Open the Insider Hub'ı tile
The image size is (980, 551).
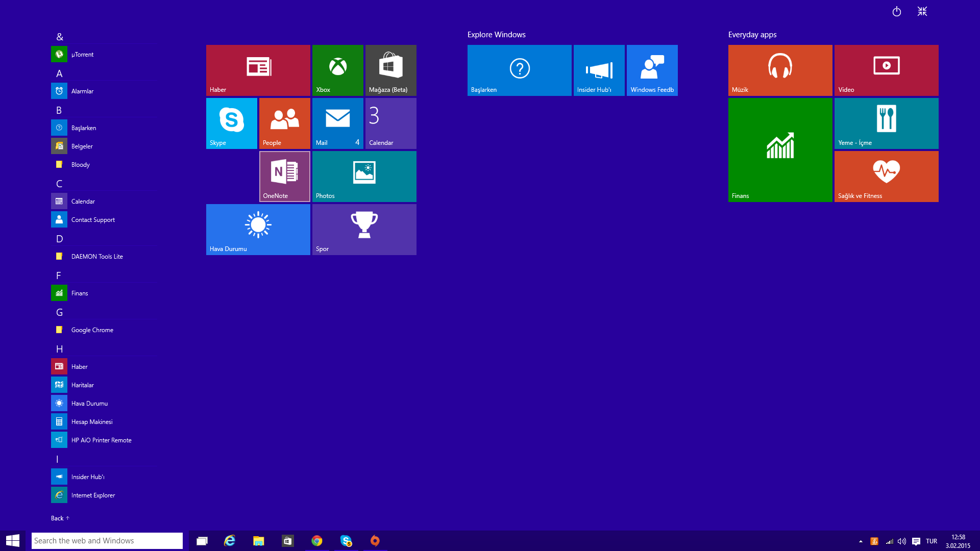click(x=599, y=70)
